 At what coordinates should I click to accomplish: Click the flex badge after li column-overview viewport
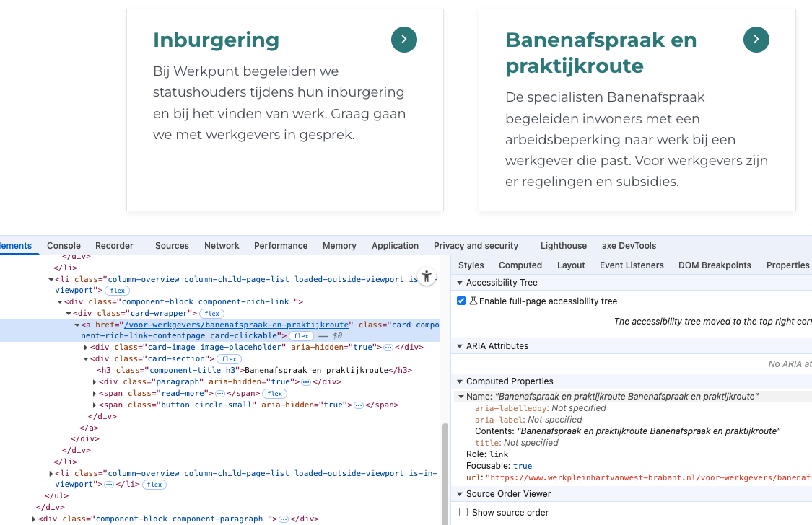tap(118, 291)
